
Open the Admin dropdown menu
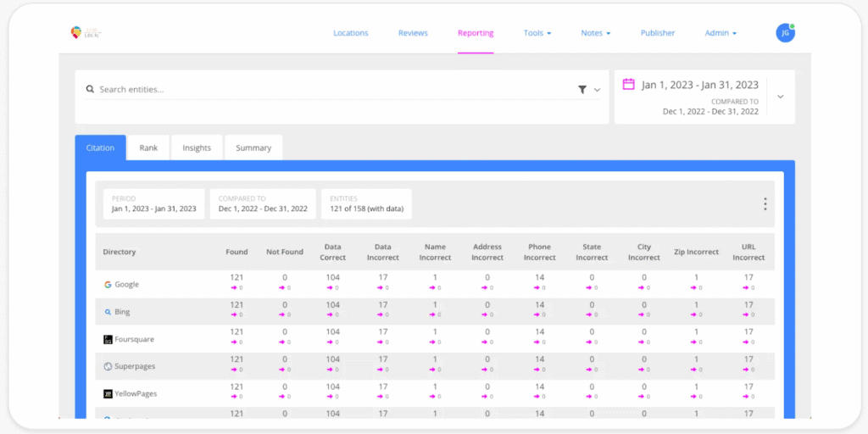721,33
